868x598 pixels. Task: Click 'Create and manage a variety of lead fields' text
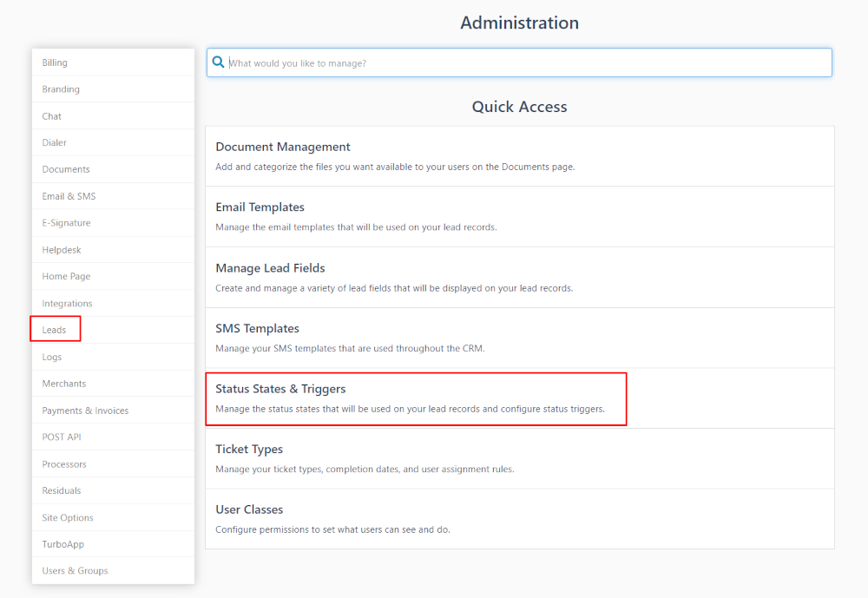pyautogui.click(x=394, y=288)
